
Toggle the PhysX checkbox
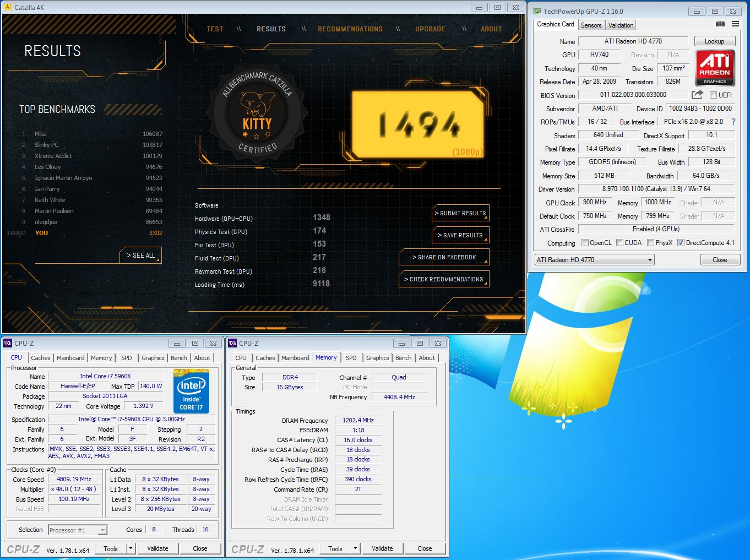pos(650,243)
